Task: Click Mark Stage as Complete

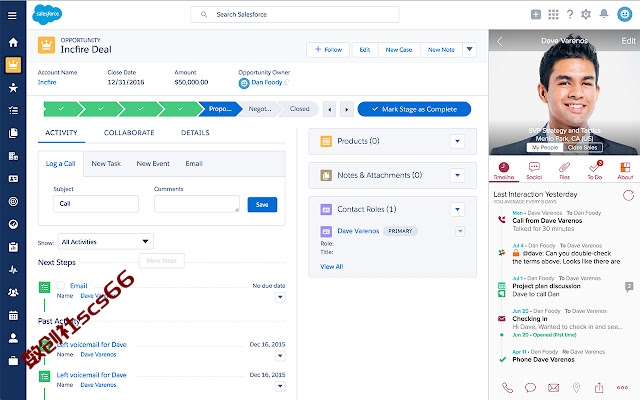Action: point(414,109)
